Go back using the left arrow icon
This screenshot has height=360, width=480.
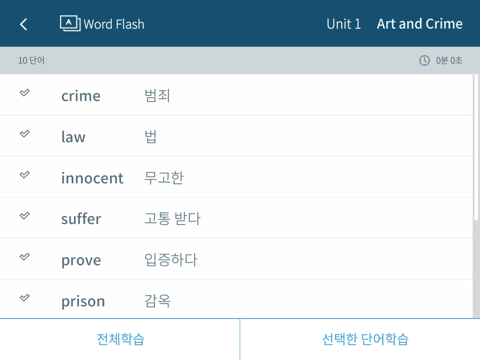[x=23, y=24]
